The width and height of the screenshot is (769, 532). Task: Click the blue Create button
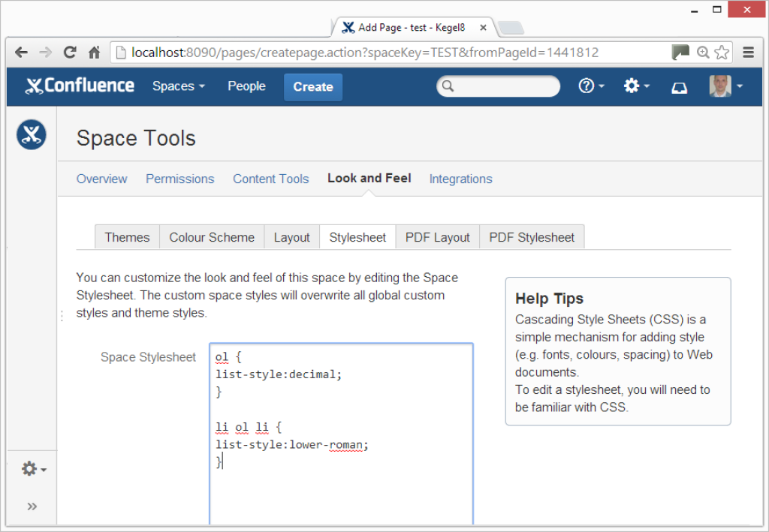tap(312, 87)
